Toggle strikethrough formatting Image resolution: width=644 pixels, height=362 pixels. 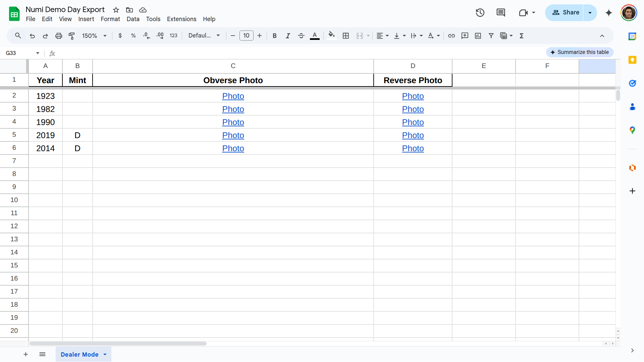[x=301, y=36]
